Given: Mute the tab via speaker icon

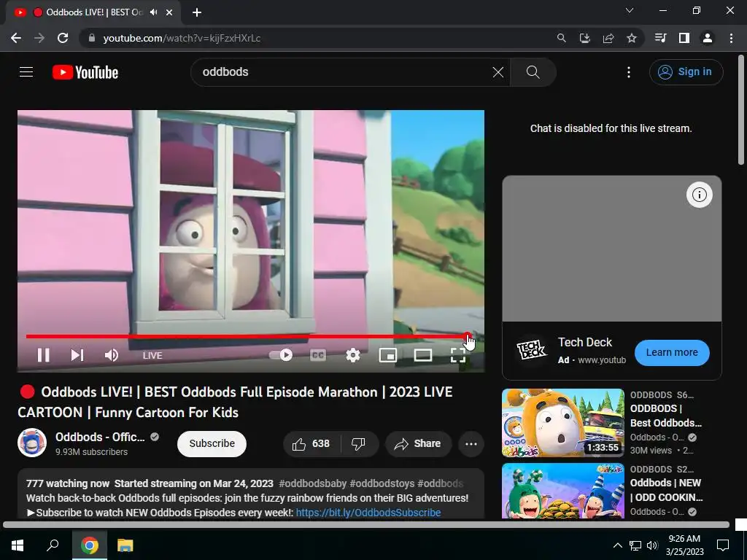Looking at the screenshot, I should coord(153,12).
